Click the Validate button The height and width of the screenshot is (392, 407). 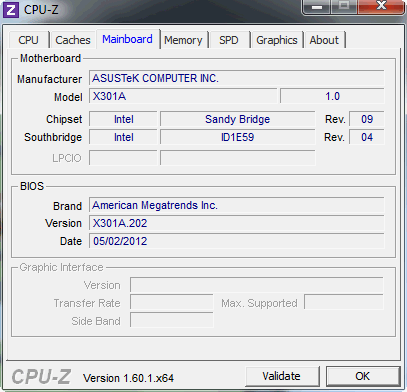[282, 376]
